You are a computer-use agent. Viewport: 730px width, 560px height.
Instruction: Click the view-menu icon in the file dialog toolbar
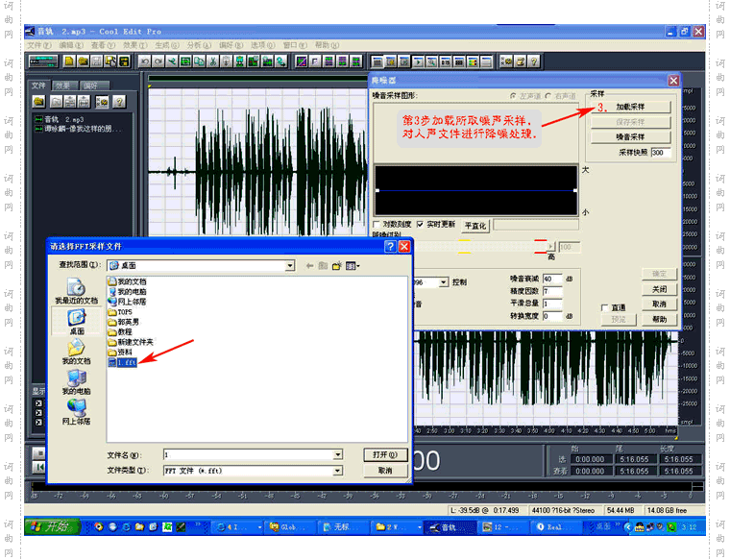click(x=352, y=266)
